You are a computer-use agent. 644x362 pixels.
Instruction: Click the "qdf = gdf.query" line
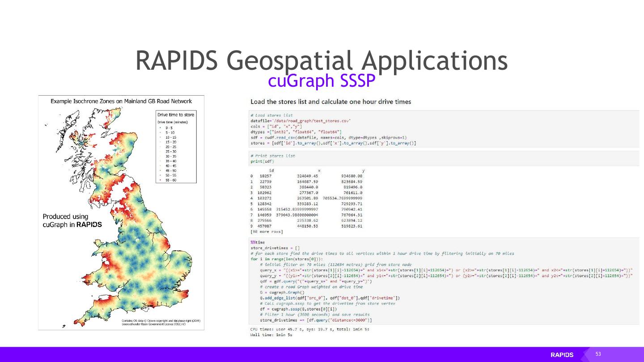coord(316,282)
